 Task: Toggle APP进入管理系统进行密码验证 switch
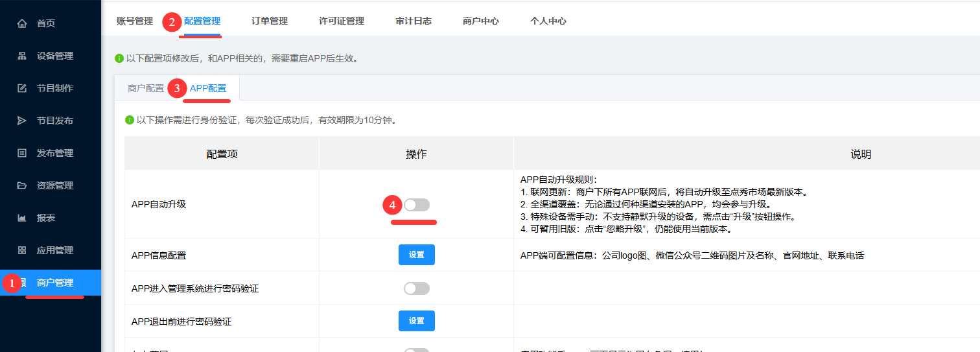point(417,288)
